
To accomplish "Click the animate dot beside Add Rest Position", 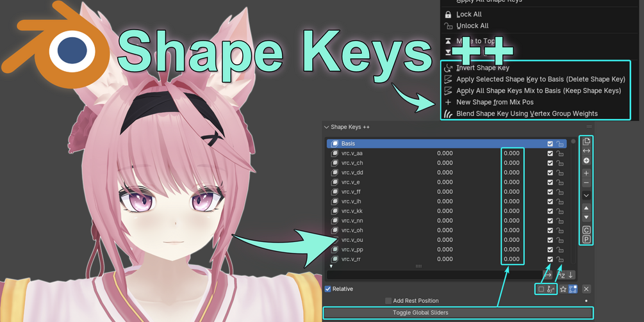I will 586,301.
